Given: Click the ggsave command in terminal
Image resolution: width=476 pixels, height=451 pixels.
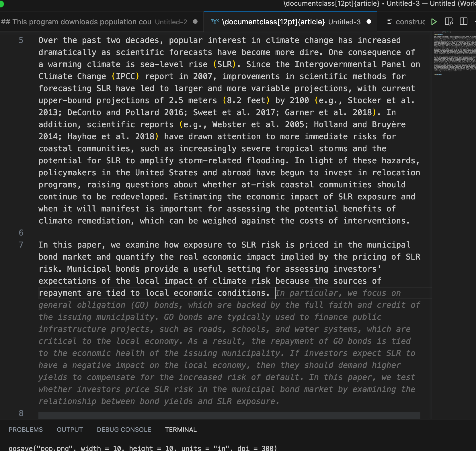Looking at the screenshot, I should (x=143, y=448).
